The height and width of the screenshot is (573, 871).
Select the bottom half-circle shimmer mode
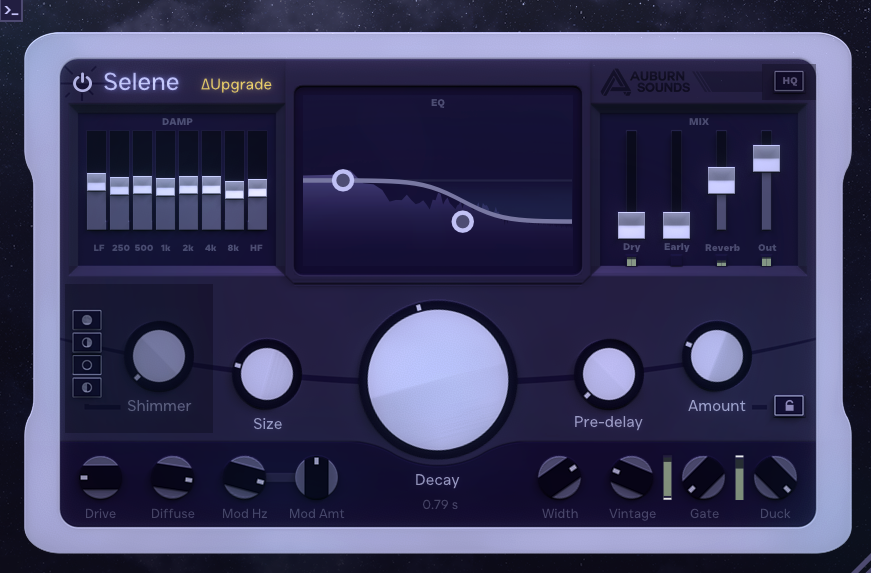click(87, 387)
